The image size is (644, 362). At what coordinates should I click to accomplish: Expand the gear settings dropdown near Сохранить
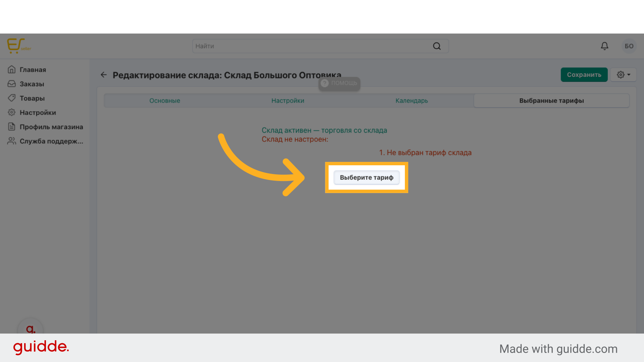click(x=624, y=75)
